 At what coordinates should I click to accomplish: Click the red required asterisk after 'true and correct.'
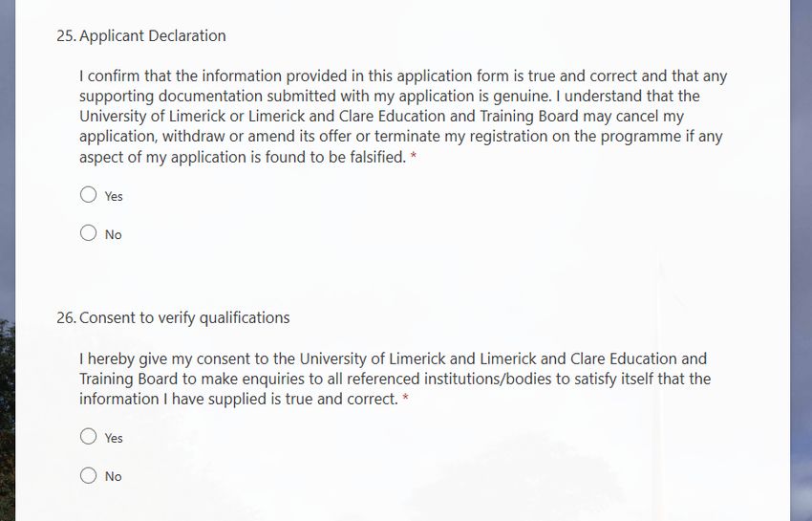coord(405,398)
